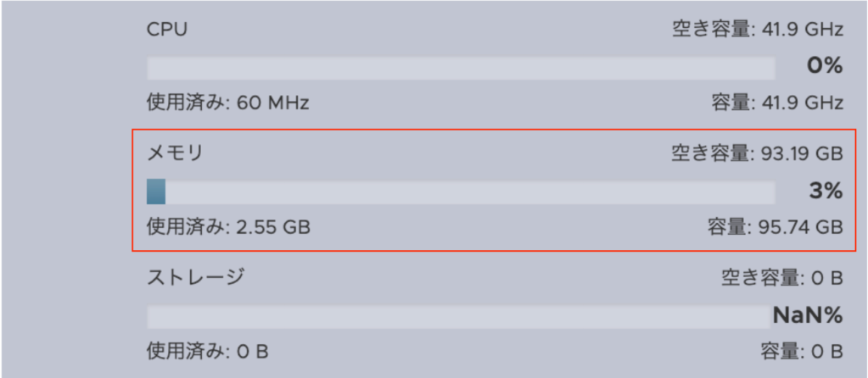Click the storage usage progress bar
This screenshot has width=868, height=378.
click(458, 317)
